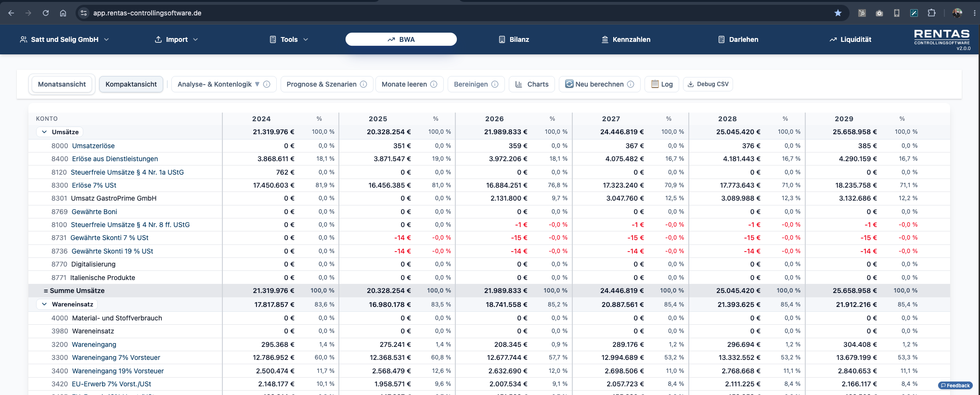
Task: Open the Liquidität tab
Action: point(850,39)
